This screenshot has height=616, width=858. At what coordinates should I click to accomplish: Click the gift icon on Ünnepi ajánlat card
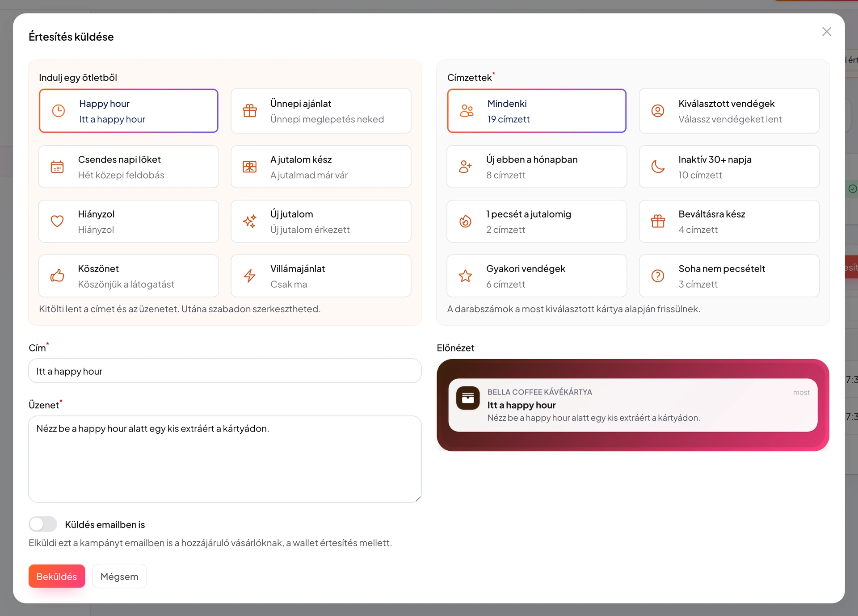[x=250, y=111]
